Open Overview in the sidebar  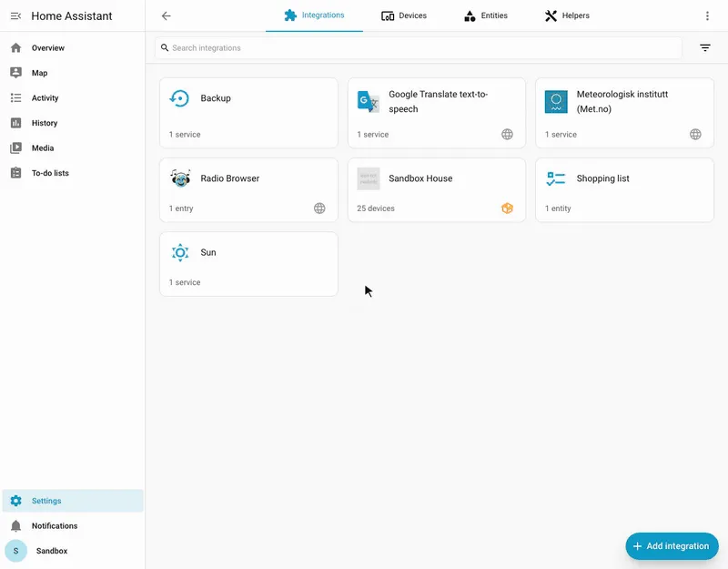point(73,48)
